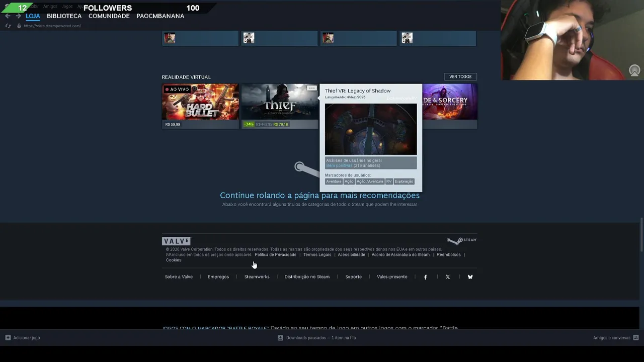The width and height of the screenshot is (644, 362).
Task: Click the Steam logo in footer
Action: (461, 241)
